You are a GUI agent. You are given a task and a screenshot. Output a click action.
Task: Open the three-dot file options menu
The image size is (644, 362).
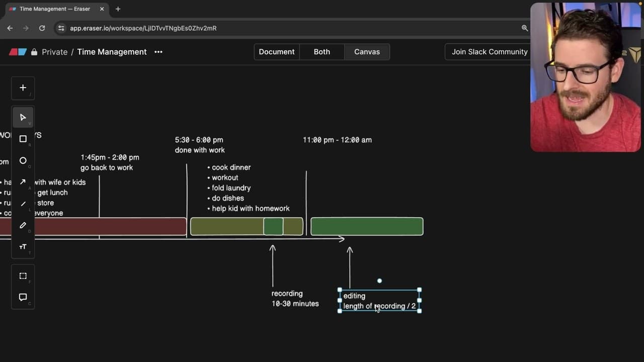point(158,52)
